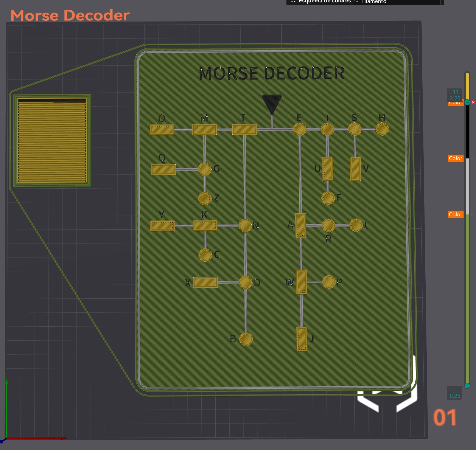Select the yellow prime tower block
This screenshot has height=450, width=476.
52,141
